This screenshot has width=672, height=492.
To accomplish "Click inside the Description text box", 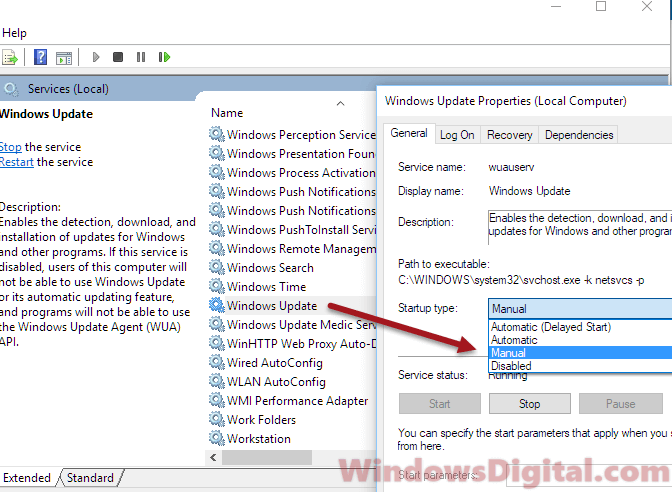I will pos(580,227).
